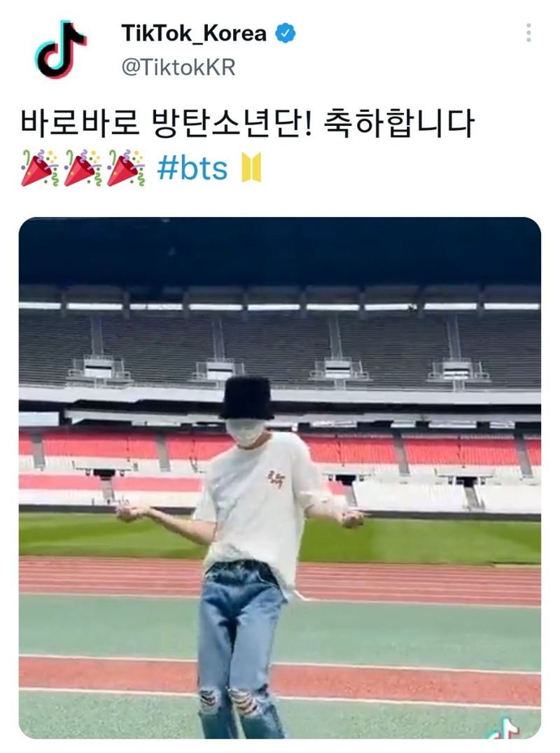Click the TikTok watermark in the video corner

503,729
